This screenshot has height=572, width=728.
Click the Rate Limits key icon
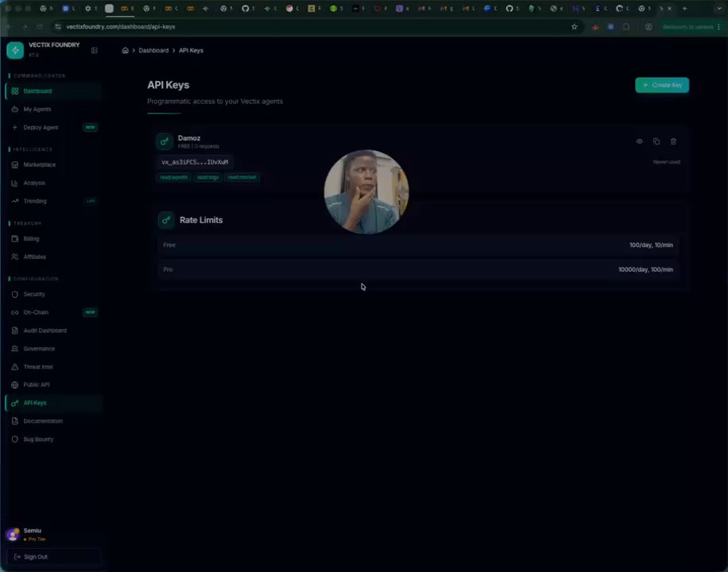tap(166, 220)
